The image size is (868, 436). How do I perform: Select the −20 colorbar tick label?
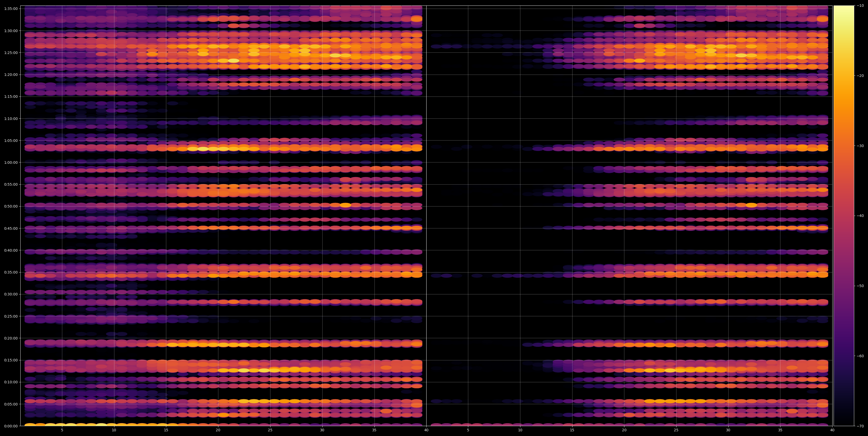click(x=860, y=76)
